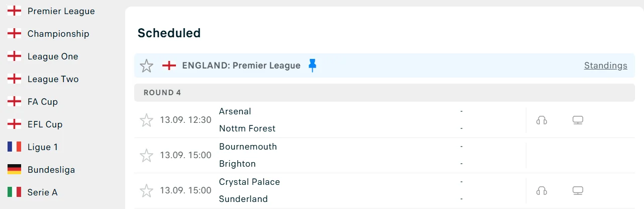Open FA Cup from the sidebar

(x=43, y=102)
